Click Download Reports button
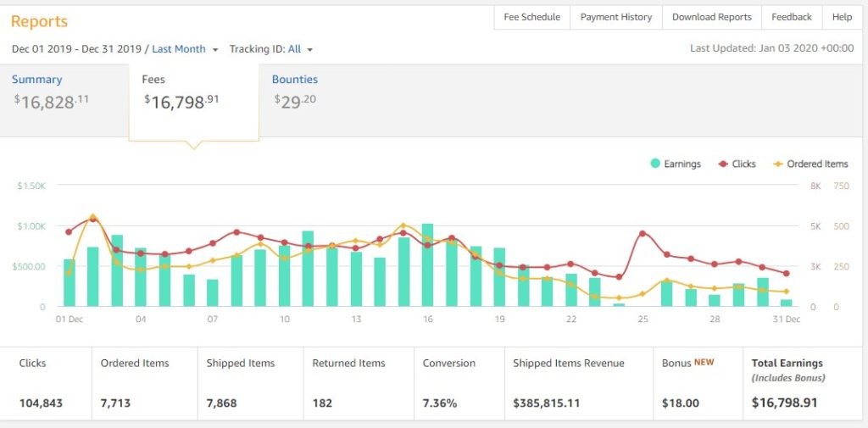This screenshot has height=428, width=868. [711, 17]
